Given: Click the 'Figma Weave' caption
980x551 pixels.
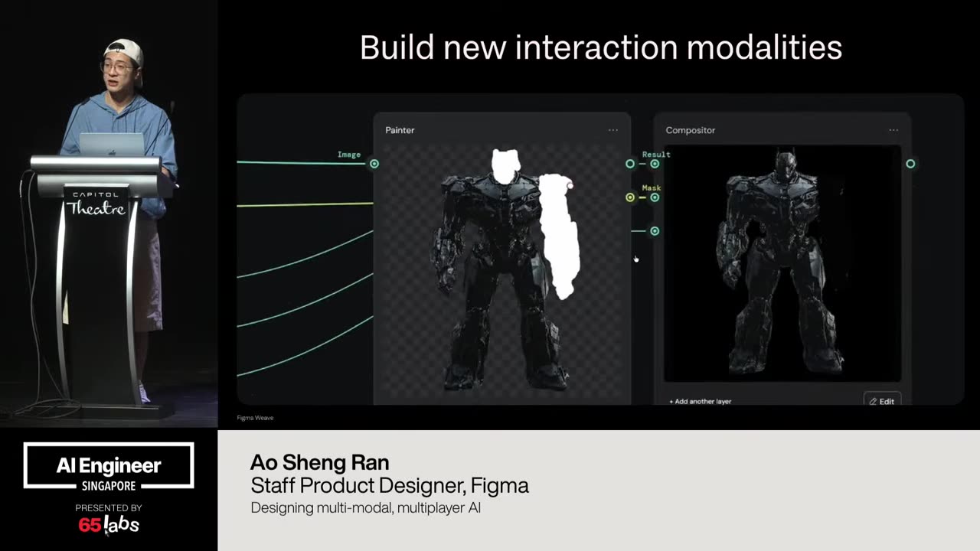Looking at the screenshot, I should 255,418.
